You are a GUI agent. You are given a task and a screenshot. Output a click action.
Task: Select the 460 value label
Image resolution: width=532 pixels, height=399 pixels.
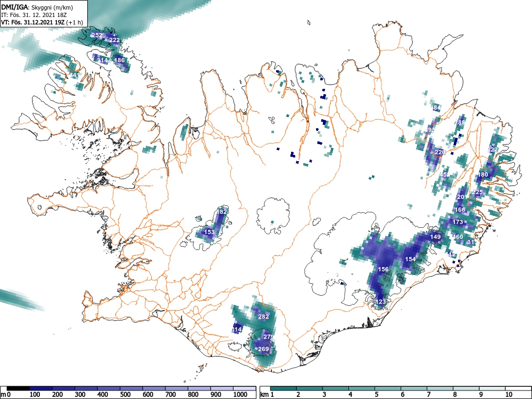pos(458,237)
